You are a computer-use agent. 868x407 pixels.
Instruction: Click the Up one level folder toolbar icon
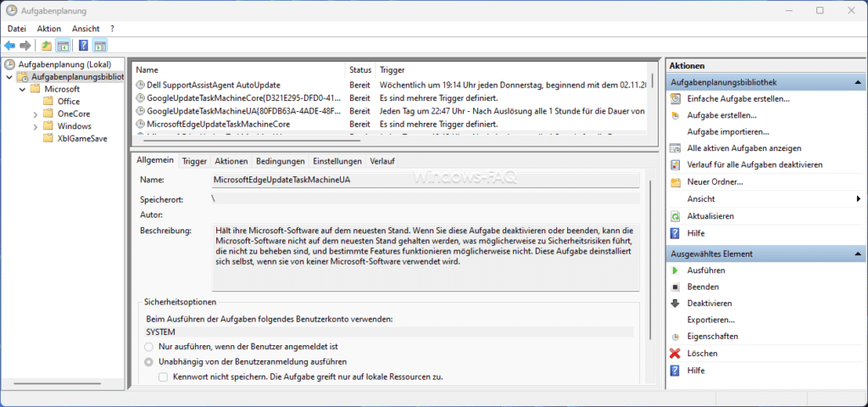coord(47,46)
